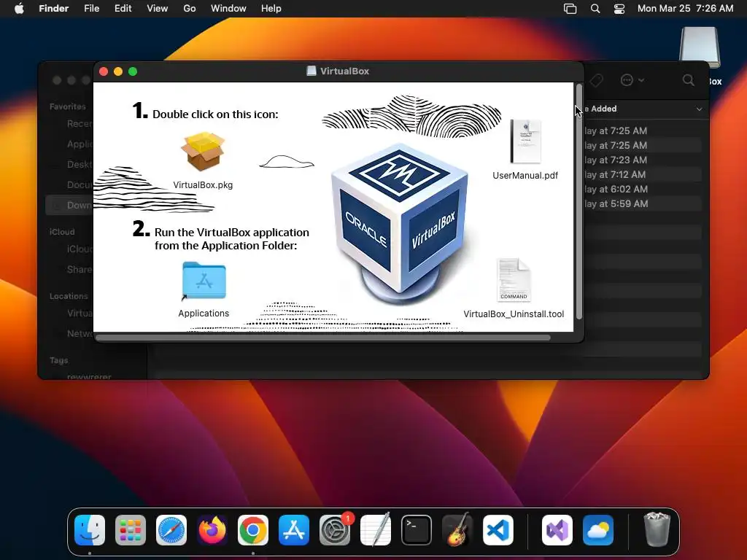Click the VirtualBox volume icon in title bar

click(x=311, y=71)
